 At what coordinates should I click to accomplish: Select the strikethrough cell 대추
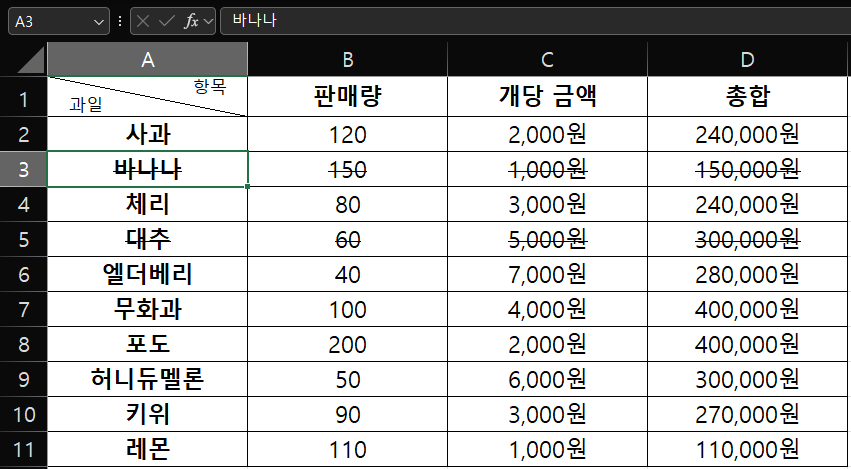click(148, 239)
